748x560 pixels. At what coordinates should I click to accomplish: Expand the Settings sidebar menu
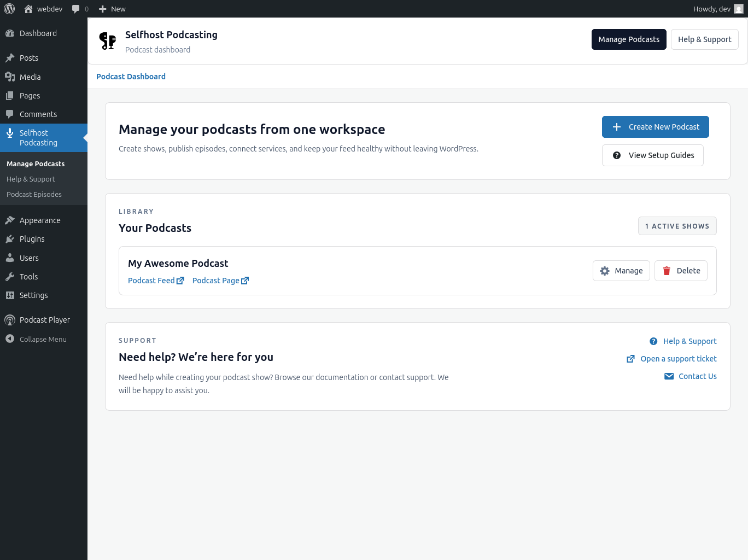[x=33, y=295]
